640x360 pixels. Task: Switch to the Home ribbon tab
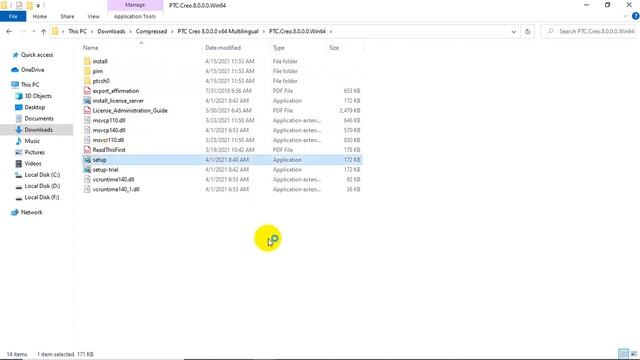tap(40, 16)
